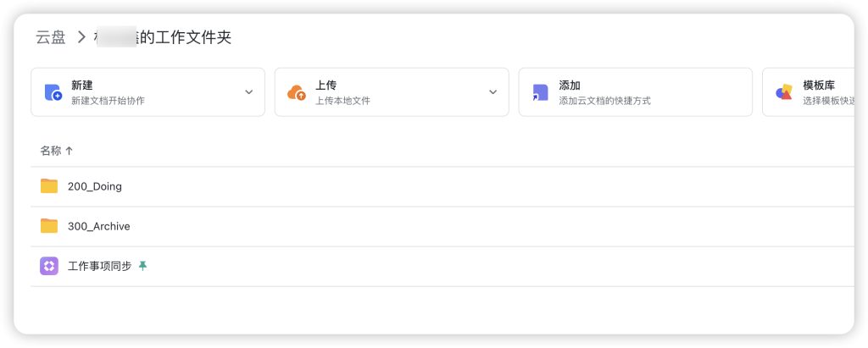Click the blue 新建 document icon
868x348 pixels.
click(x=53, y=92)
